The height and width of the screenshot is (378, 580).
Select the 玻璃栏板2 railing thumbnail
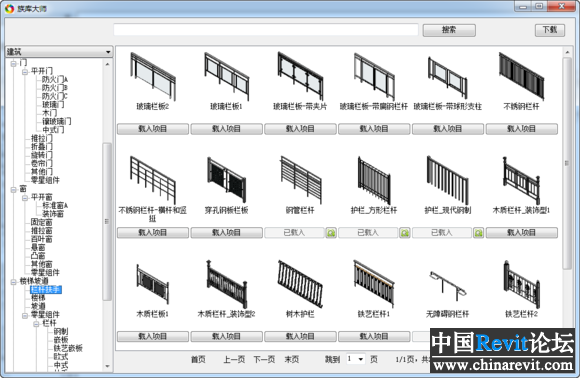tap(153, 76)
